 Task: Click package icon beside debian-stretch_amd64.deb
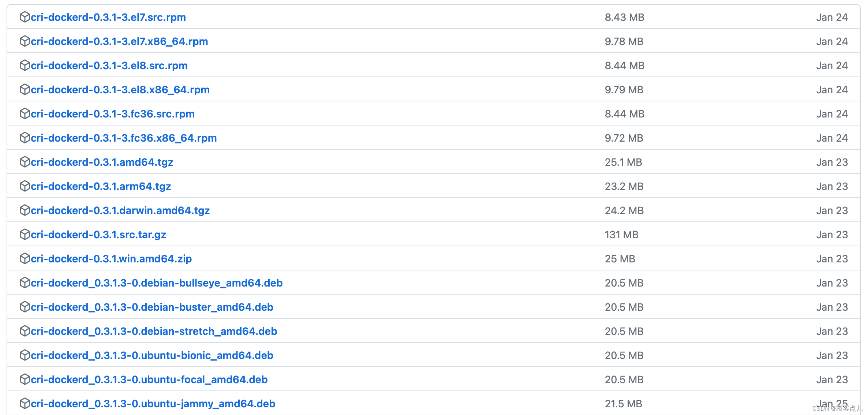(25, 331)
